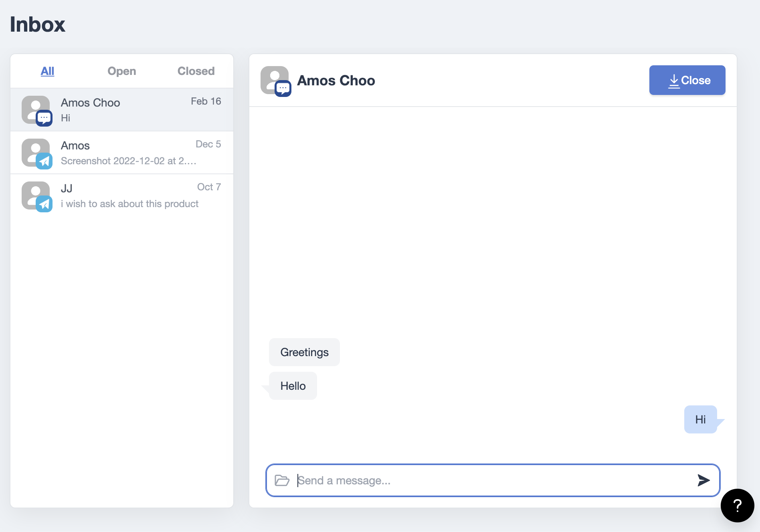The height and width of the screenshot is (532, 760).
Task: Click the Hello message bubble
Action: 293,386
